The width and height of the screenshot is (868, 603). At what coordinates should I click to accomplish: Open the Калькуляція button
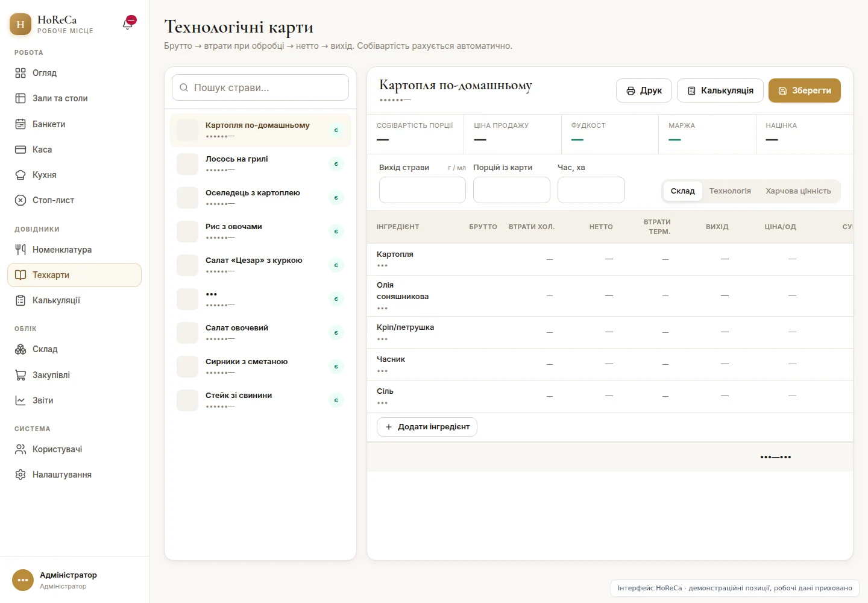[x=720, y=90]
